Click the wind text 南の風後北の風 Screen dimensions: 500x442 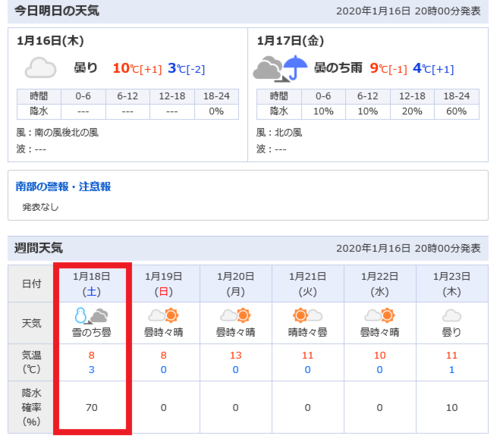click(x=67, y=133)
